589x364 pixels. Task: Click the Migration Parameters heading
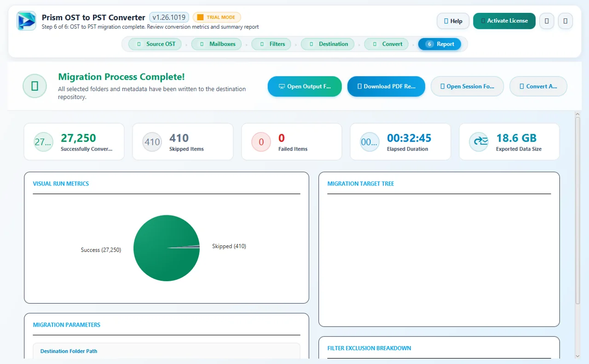67,325
